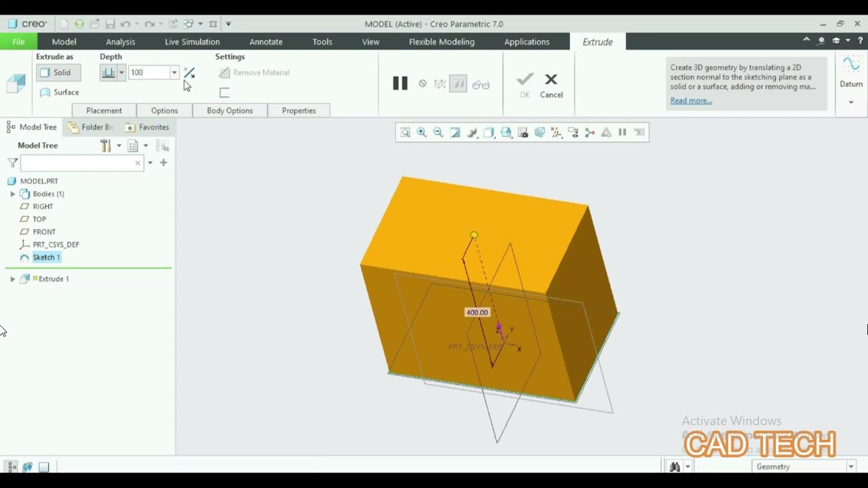Expand the Bodies (1) tree node

pyautogui.click(x=12, y=194)
